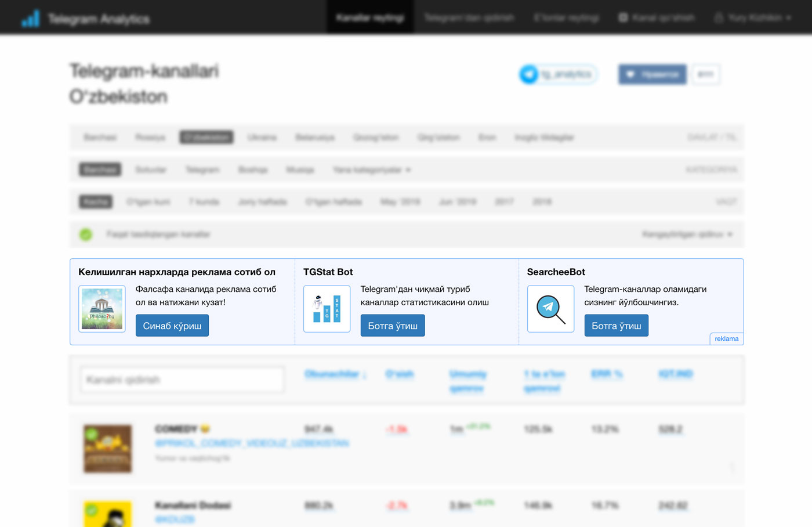Click the Синаб кўриш button
The width and height of the screenshot is (812, 527).
coord(172,326)
